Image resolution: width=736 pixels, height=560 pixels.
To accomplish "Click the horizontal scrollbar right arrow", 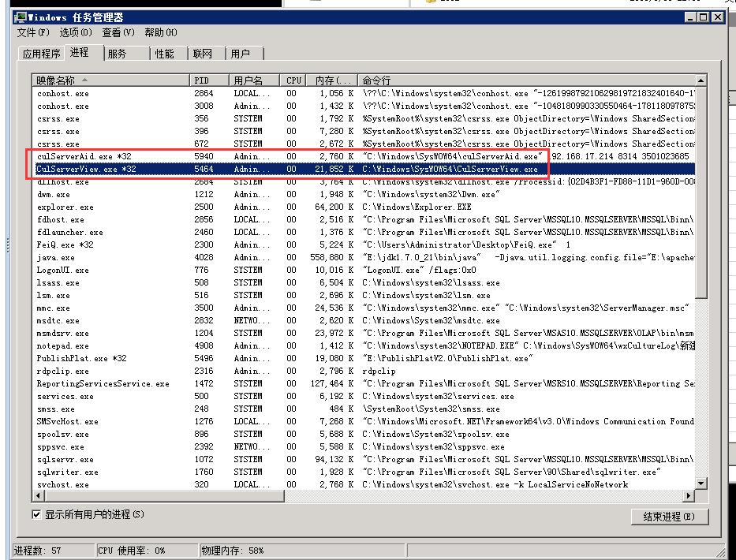I will point(689,495).
